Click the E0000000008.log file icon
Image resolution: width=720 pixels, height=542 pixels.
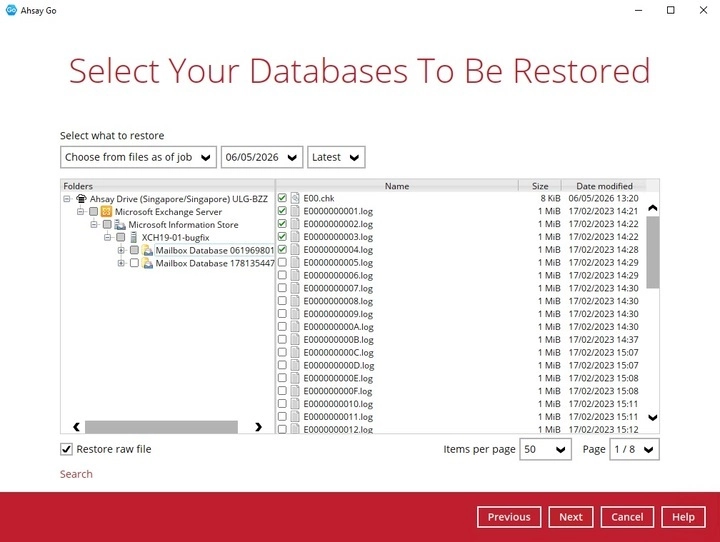(295, 301)
